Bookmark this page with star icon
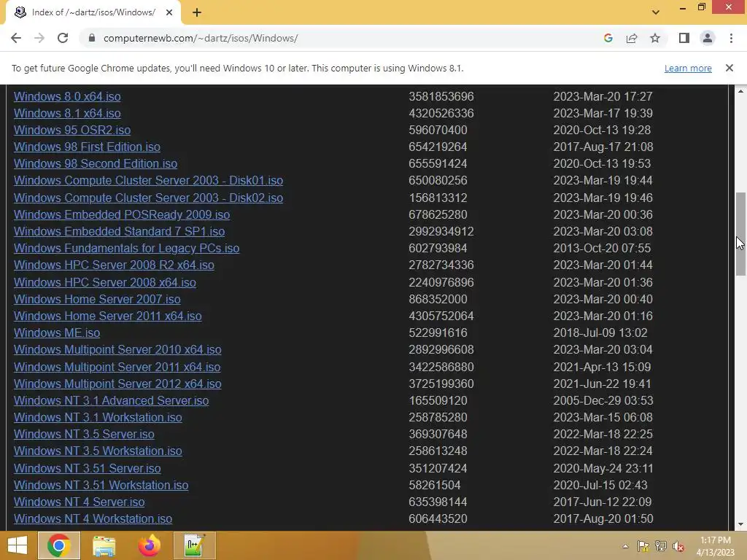Screen dimensions: 747x560 click(x=655, y=38)
